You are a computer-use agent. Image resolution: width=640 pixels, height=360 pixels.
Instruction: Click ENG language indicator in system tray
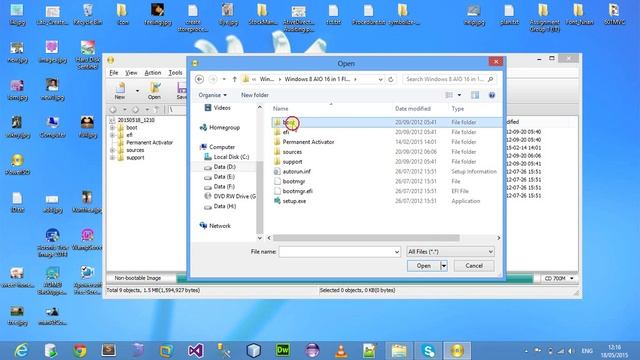(x=587, y=351)
